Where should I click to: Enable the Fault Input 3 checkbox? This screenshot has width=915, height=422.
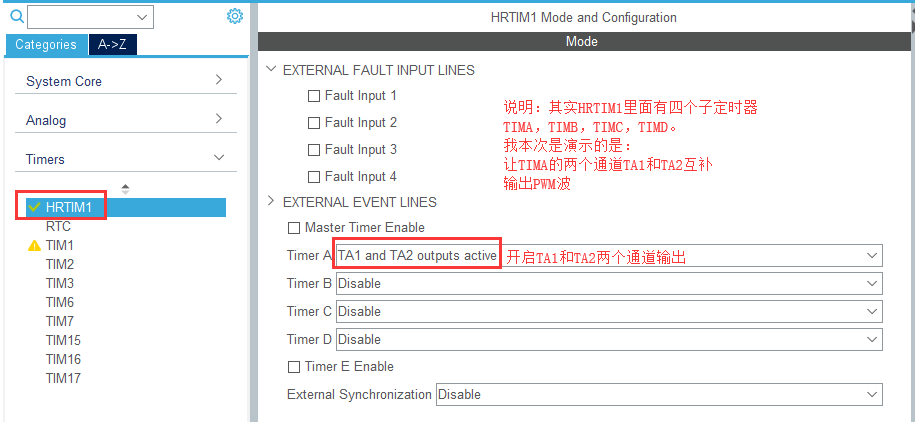[314, 150]
